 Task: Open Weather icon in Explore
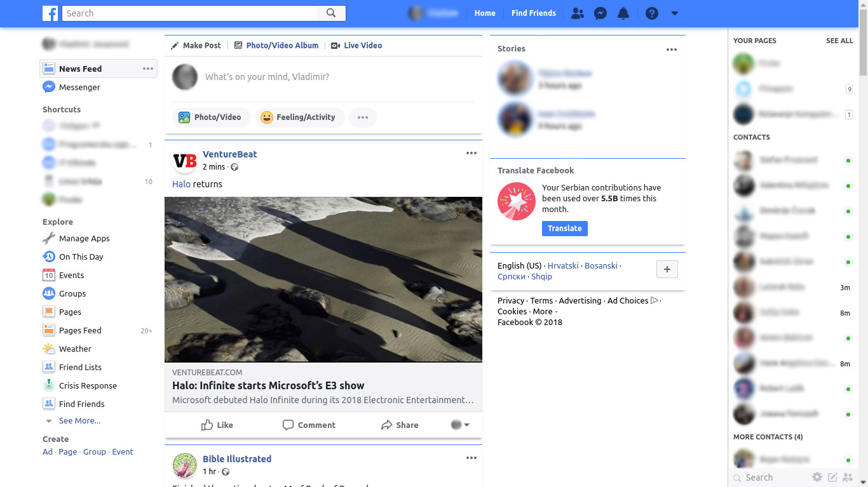pos(49,349)
